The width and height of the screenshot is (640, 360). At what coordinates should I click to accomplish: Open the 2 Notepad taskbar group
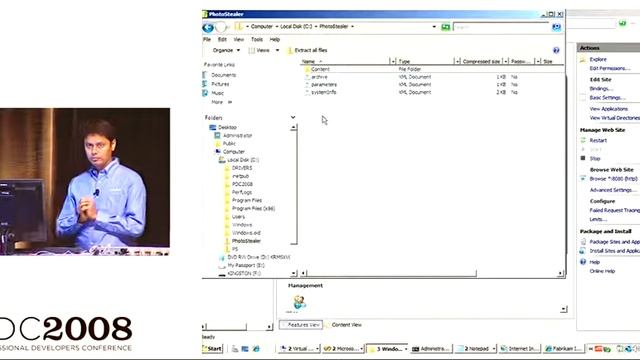pyautogui.click(x=475, y=349)
